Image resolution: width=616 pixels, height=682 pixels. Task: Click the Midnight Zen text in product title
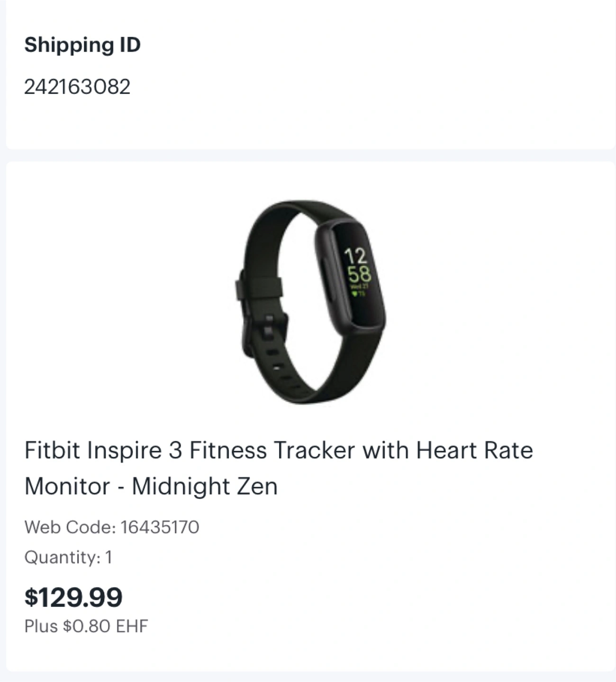(205, 486)
